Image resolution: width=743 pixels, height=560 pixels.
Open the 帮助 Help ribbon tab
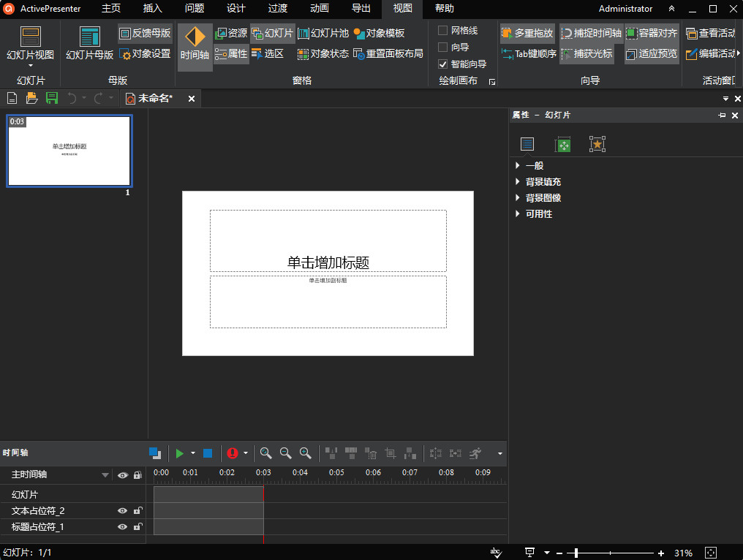point(445,9)
